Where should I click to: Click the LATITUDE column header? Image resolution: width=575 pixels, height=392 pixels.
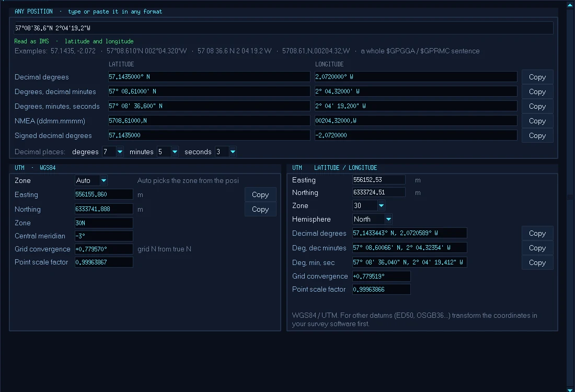(121, 64)
